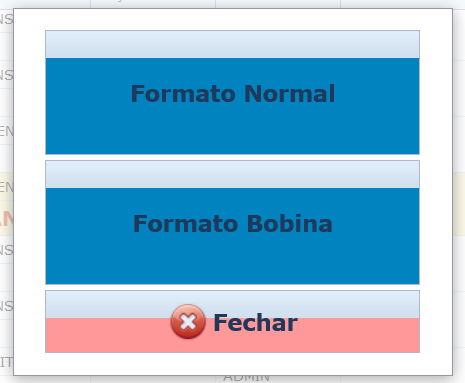Choose the Formato Bobina option
Viewport: 465px width, 383px height.
pos(232,222)
